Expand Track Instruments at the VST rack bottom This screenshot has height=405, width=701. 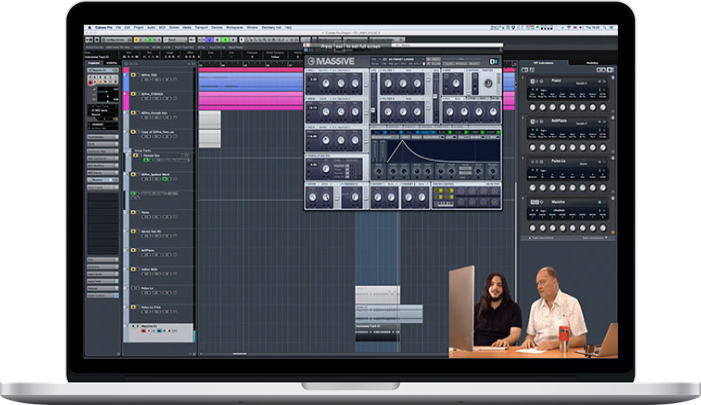(x=542, y=238)
